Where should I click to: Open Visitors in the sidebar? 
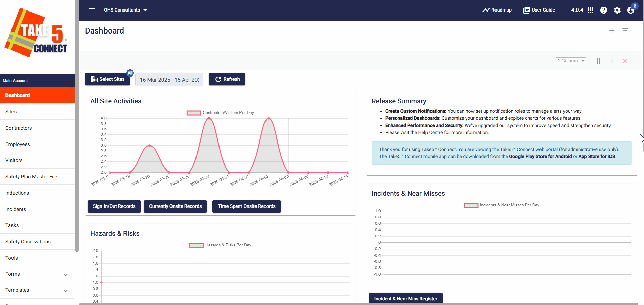coord(37,160)
